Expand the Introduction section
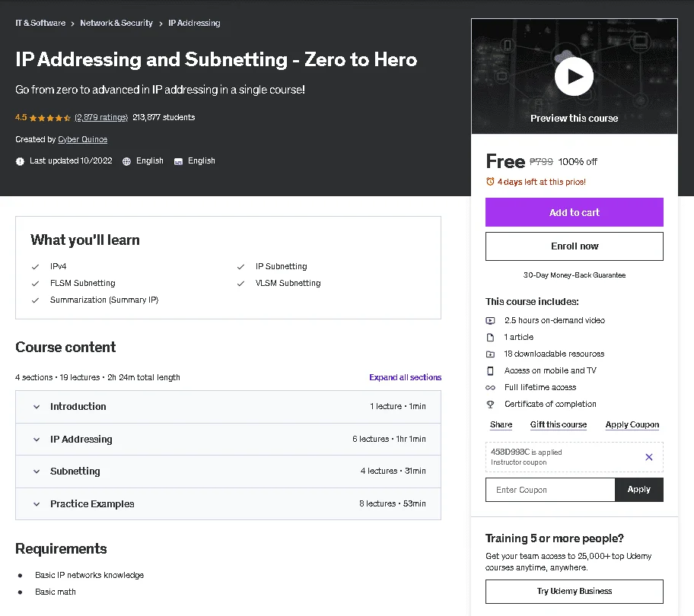 coord(228,407)
